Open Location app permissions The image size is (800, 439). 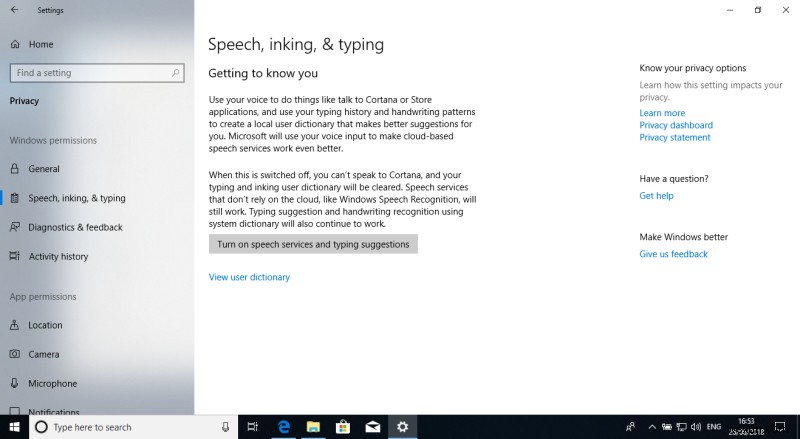coord(45,325)
